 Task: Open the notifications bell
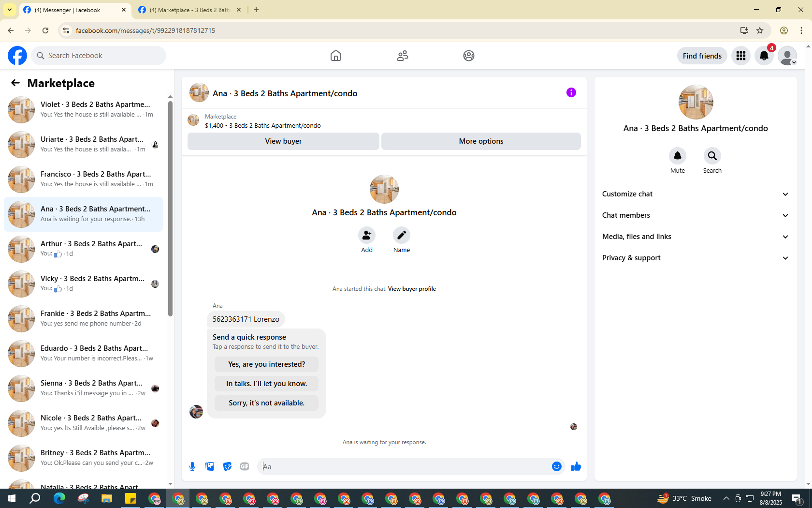click(764, 56)
